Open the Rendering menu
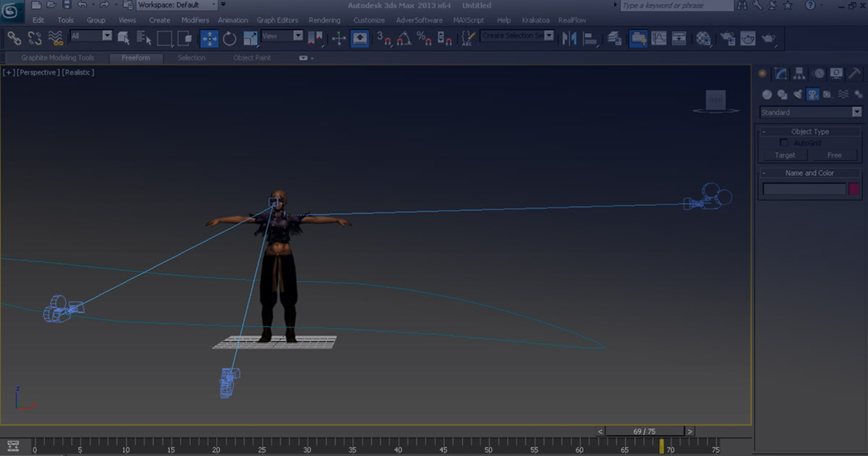This screenshot has height=456, width=868. [324, 20]
